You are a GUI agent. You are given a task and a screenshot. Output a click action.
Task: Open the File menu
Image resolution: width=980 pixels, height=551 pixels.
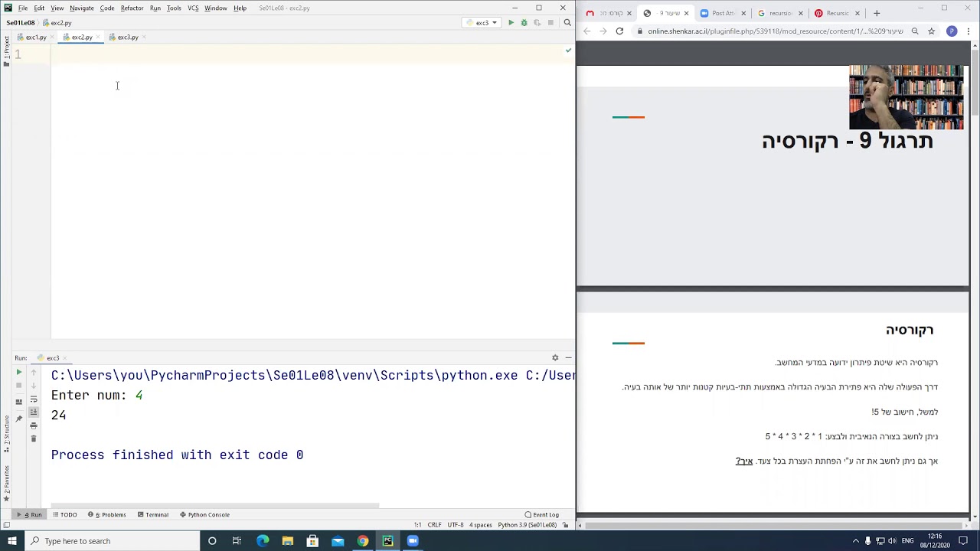pos(23,8)
